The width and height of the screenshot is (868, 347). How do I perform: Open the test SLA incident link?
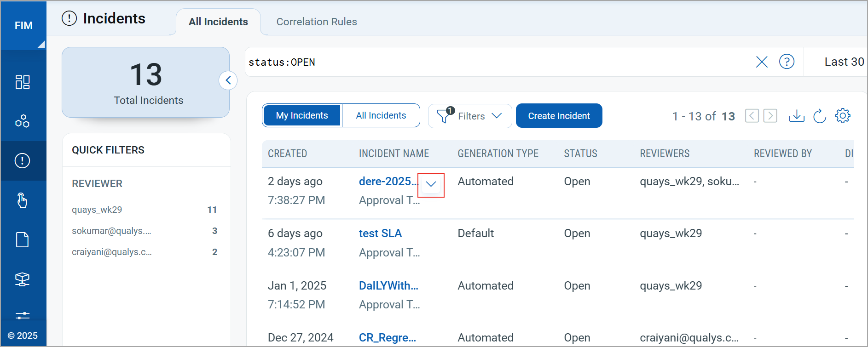click(x=380, y=233)
